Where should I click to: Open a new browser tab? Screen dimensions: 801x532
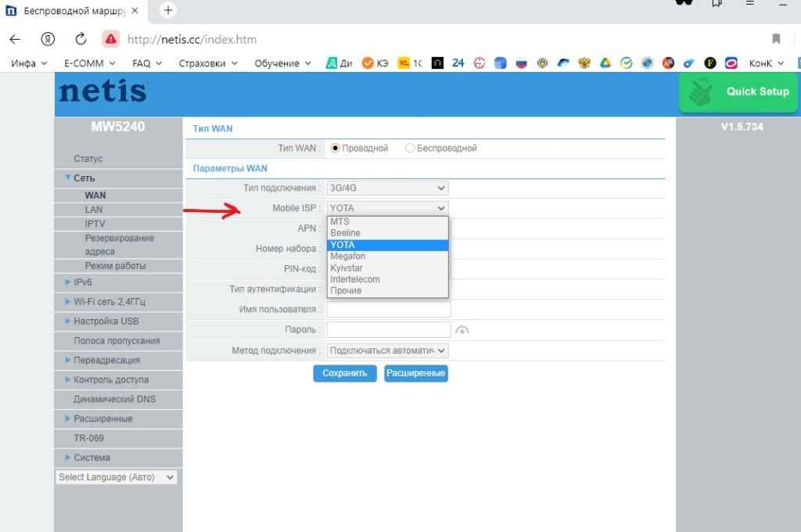point(168,11)
